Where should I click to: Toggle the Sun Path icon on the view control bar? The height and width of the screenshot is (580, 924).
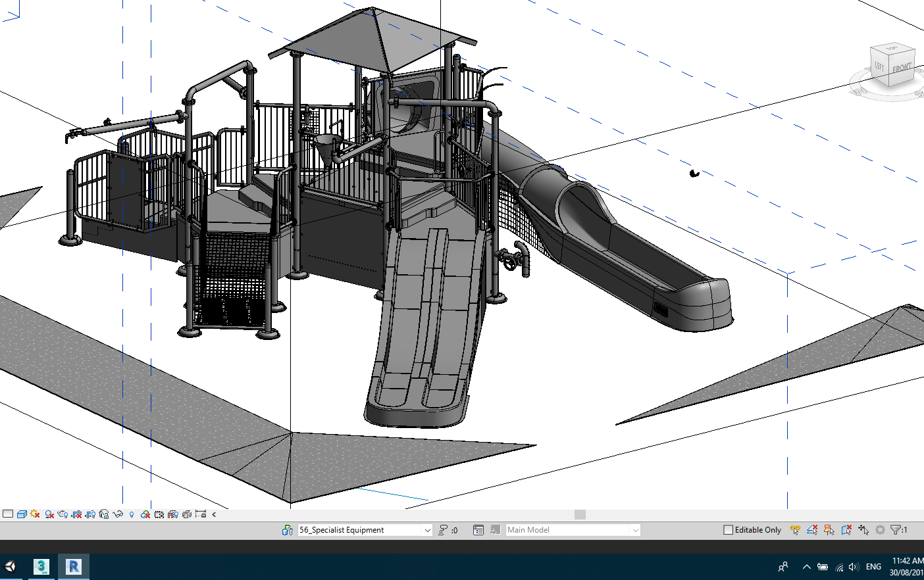coord(36,514)
